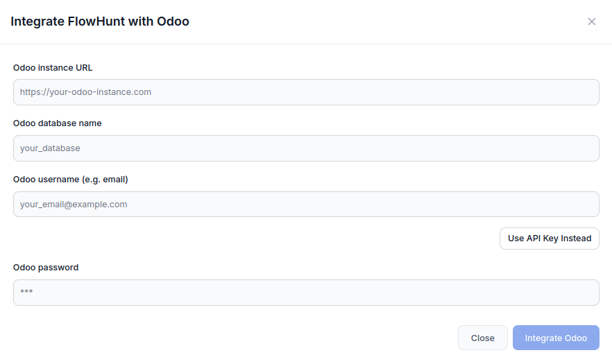612x364 pixels.
Task: Click into the Odoo password field
Action: click(x=306, y=293)
